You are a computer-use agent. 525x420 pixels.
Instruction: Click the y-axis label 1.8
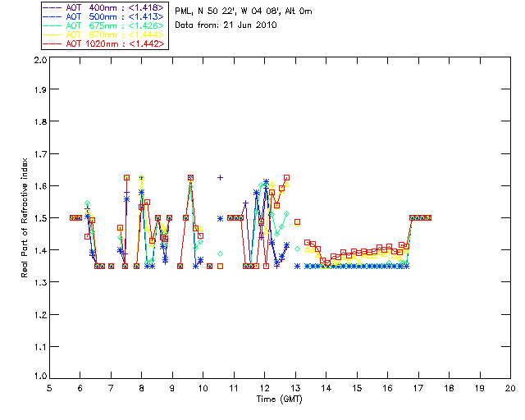40,121
